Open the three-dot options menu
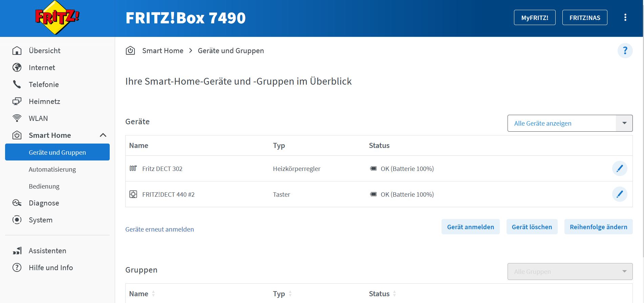Image resolution: width=644 pixels, height=303 pixels. point(625,18)
